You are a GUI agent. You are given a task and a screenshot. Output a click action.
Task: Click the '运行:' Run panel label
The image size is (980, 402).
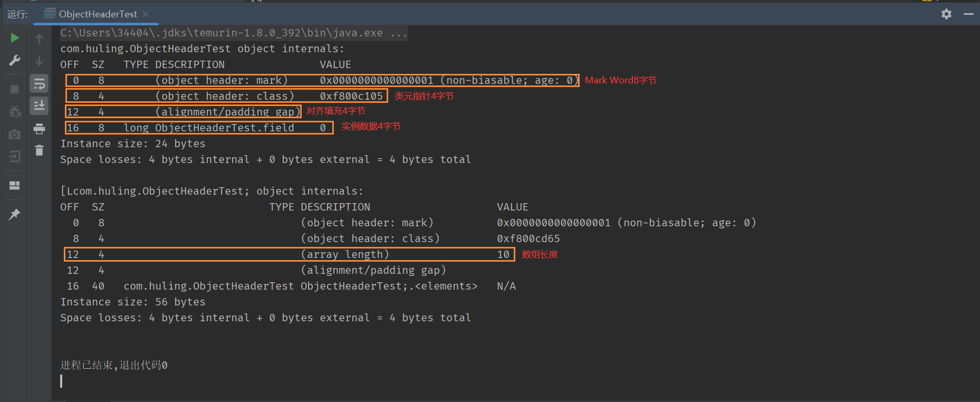[x=17, y=14]
